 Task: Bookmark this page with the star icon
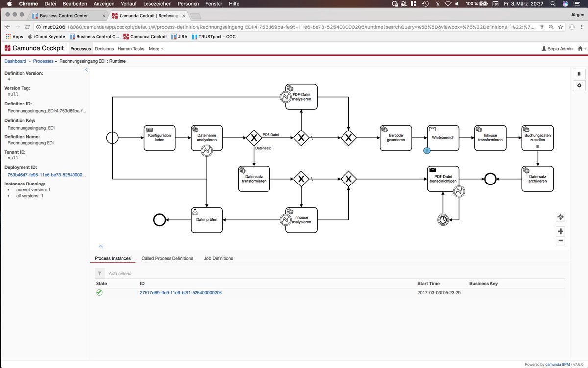pos(562,27)
